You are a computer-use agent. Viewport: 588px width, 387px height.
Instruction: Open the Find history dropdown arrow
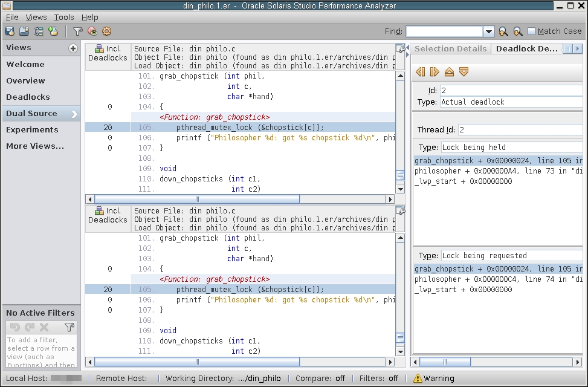(489, 31)
